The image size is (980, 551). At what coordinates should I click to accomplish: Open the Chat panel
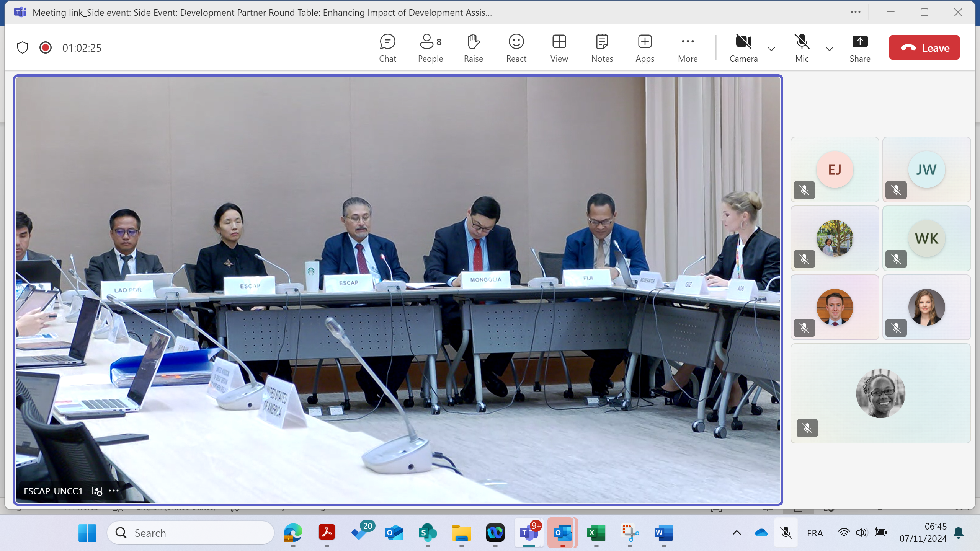pos(387,48)
